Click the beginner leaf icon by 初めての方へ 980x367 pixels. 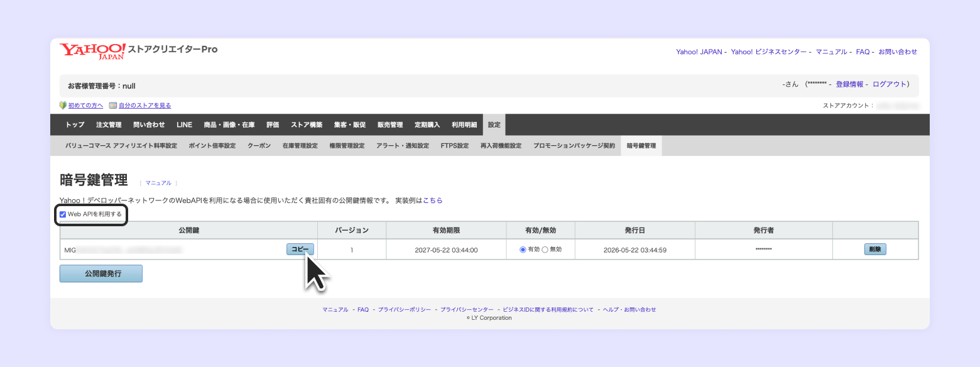tap(63, 106)
